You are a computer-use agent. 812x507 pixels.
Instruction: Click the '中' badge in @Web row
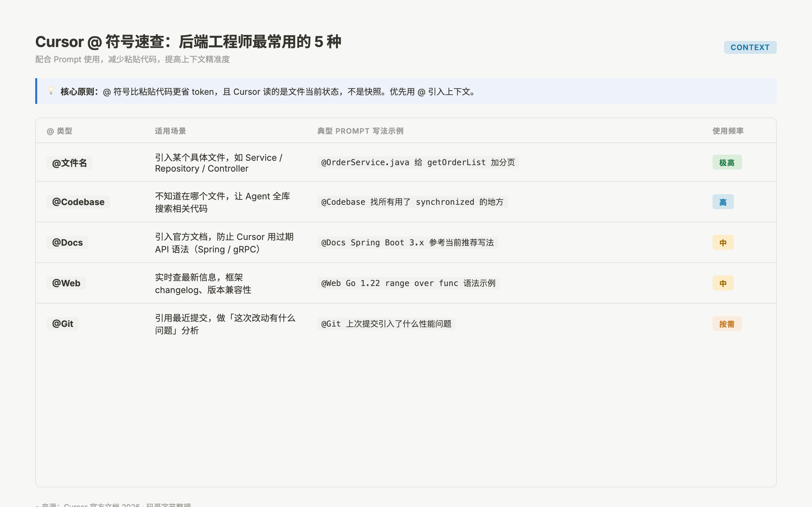pos(723,283)
